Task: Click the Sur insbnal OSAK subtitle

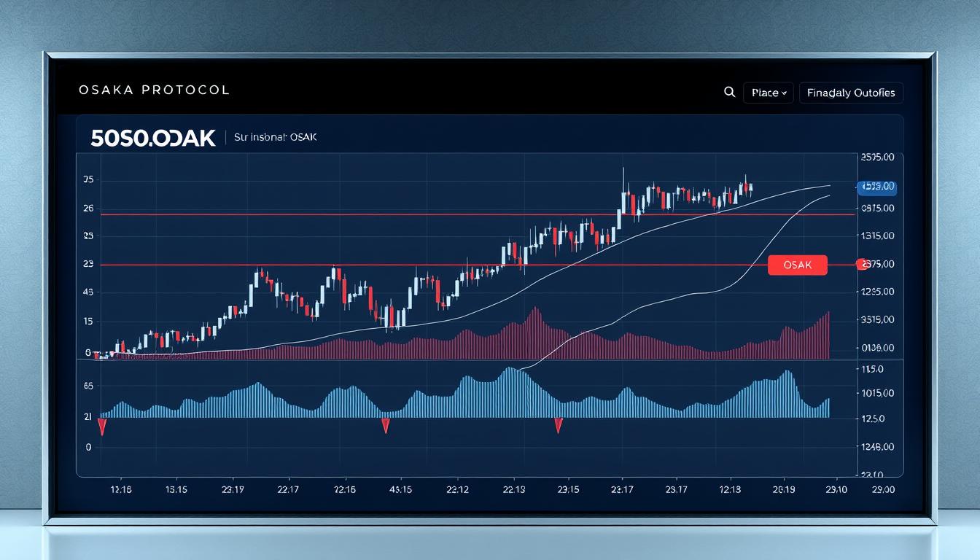Action: tap(276, 137)
